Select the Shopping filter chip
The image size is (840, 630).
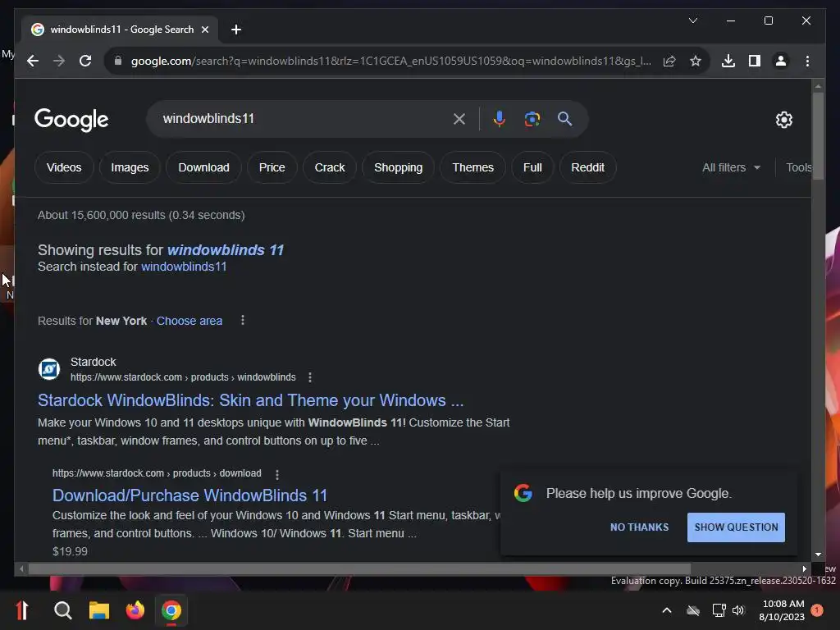pyautogui.click(x=398, y=167)
